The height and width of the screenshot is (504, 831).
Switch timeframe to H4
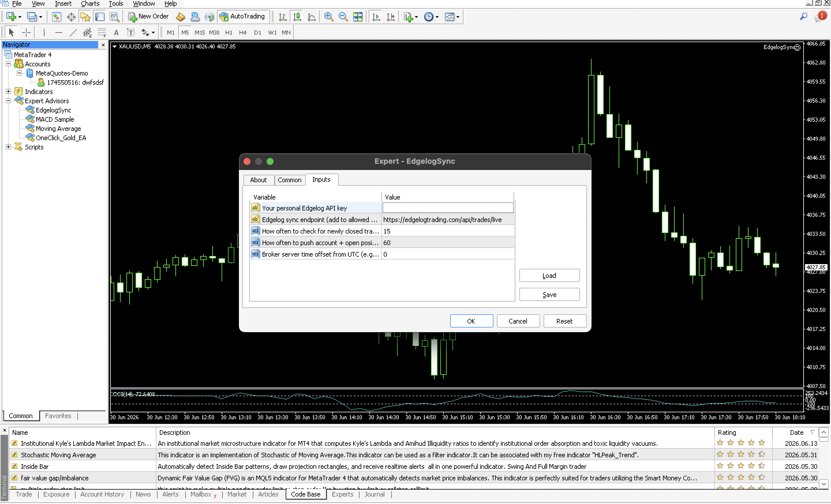pyautogui.click(x=242, y=33)
